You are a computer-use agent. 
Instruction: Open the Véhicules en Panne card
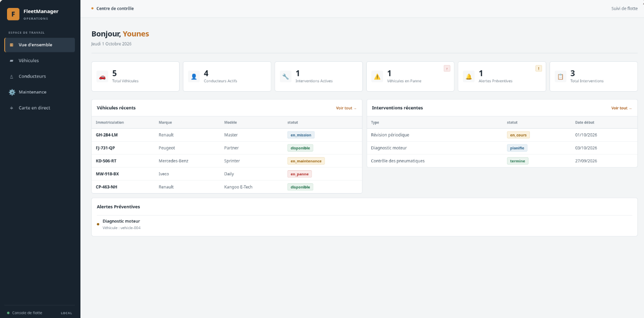[x=410, y=77]
